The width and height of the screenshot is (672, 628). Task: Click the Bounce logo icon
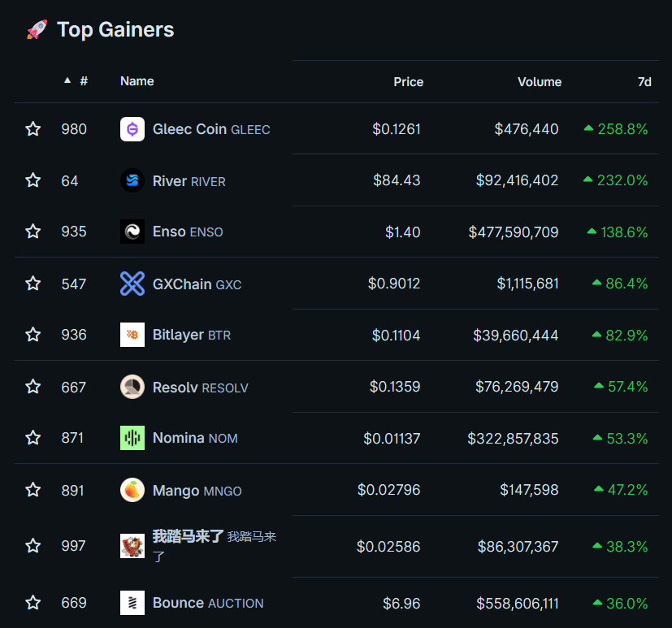(x=132, y=603)
